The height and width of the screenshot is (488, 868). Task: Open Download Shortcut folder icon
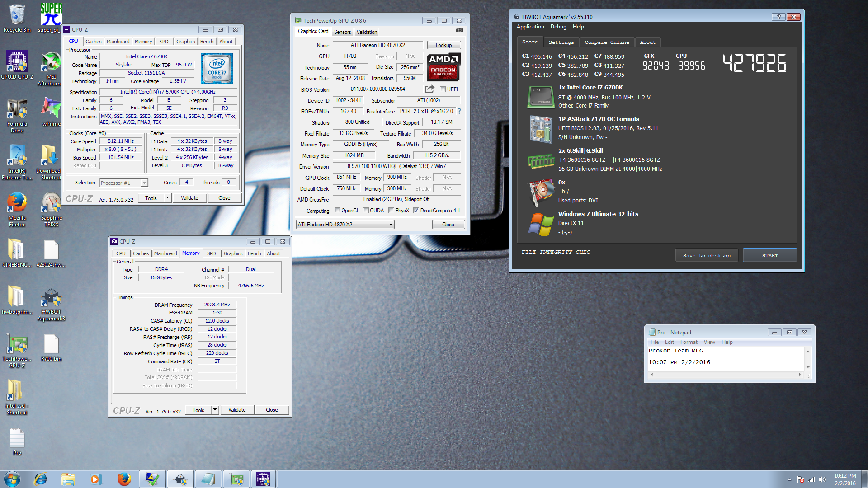(x=49, y=163)
